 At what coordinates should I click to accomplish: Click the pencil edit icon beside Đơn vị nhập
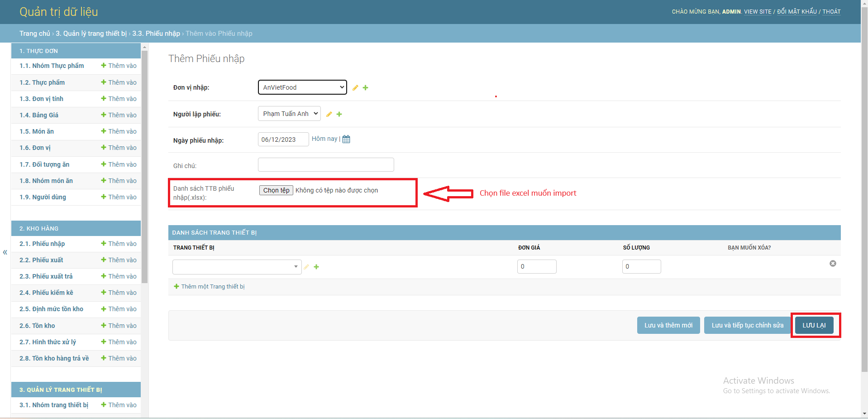pyautogui.click(x=355, y=88)
